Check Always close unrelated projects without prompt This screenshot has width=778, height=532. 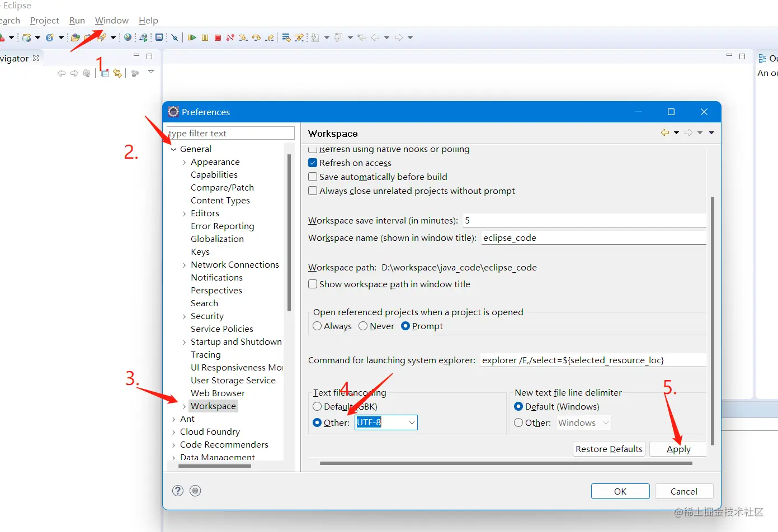point(313,191)
